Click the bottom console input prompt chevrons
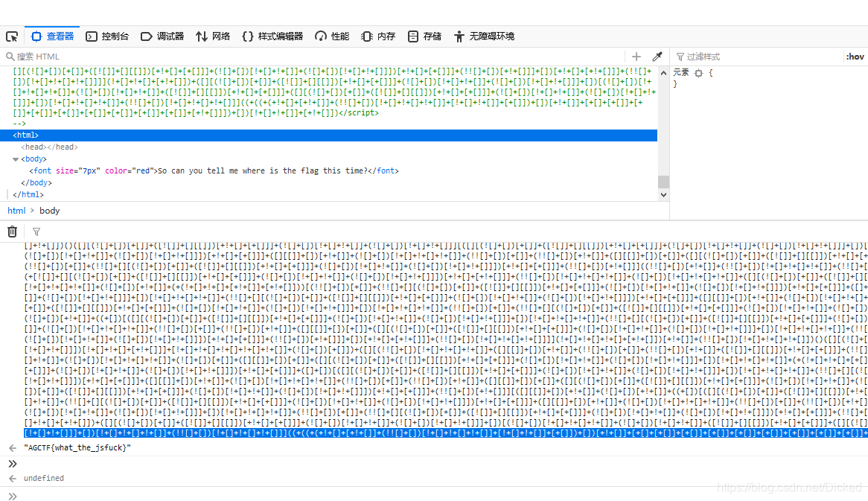The image size is (868, 501). point(13,497)
